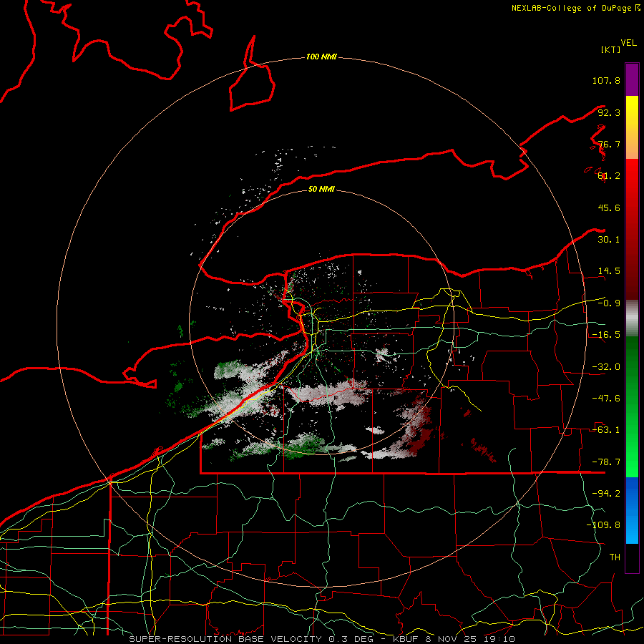Image resolution: width=644 pixels, height=644 pixels.
Task: Click the 50 NMI range ring label
Action: (x=321, y=190)
